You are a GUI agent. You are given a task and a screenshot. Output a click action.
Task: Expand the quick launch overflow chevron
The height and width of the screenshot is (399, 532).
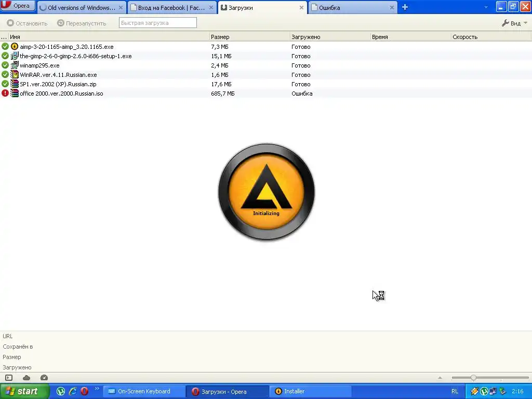pos(97,389)
